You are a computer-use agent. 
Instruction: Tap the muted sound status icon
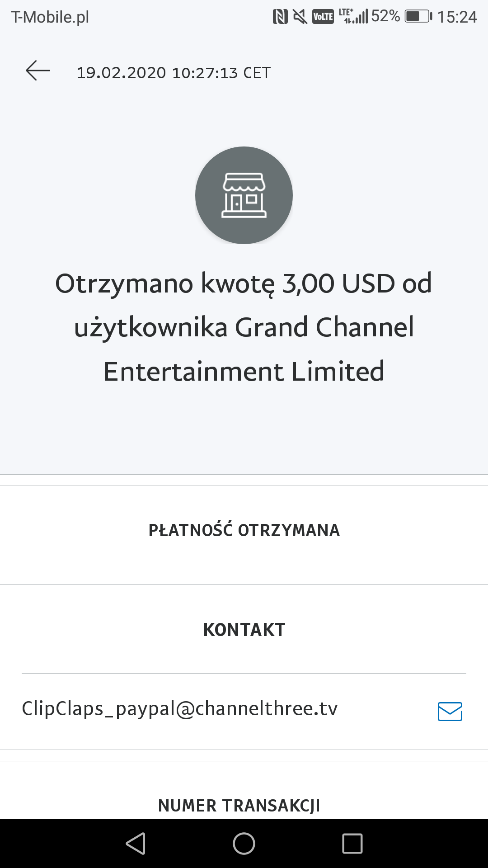coord(300,17)
